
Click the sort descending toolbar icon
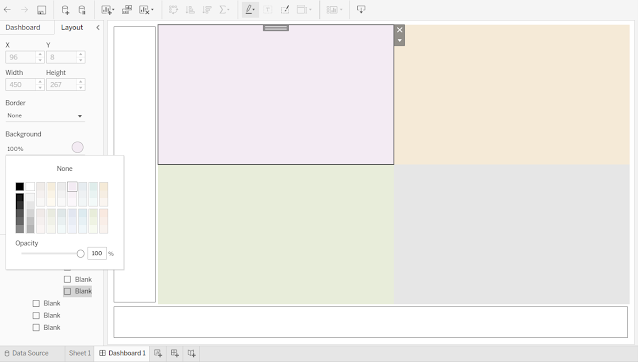click(x=207, y=10)
